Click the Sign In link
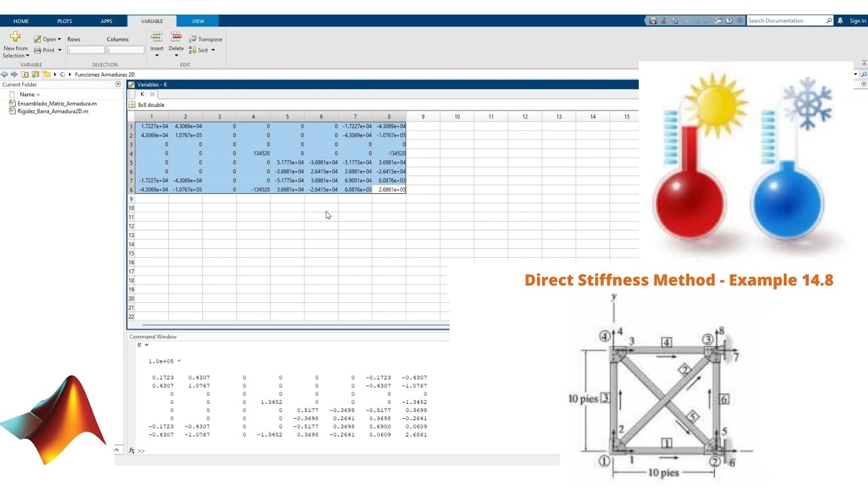Screen dimensions: 868x488 [858, 21]
